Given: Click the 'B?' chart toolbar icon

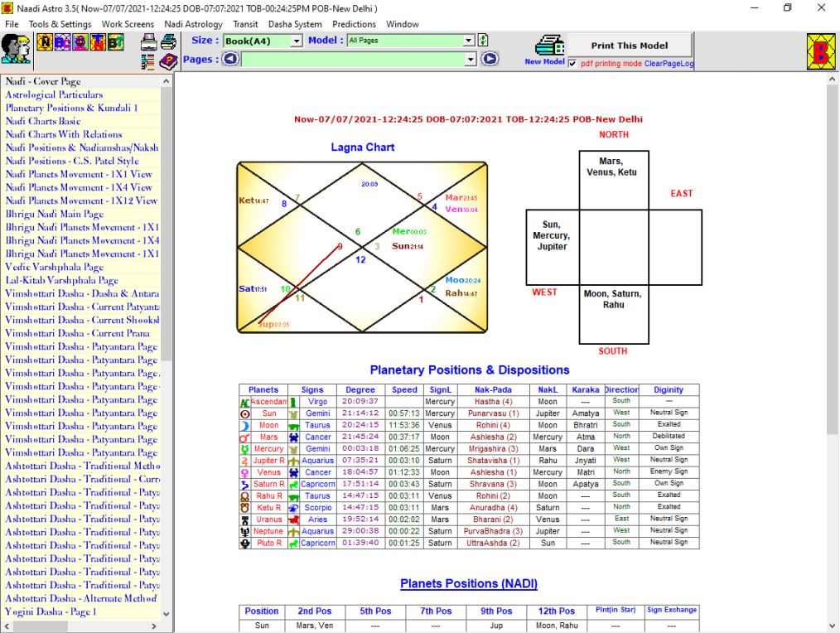Looking at the screenshot, I should tap(116, 41).
